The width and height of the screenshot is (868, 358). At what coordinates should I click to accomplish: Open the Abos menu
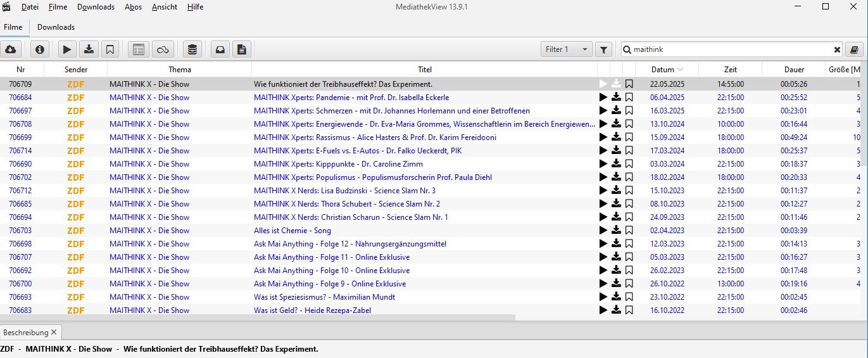click(133, 7)
